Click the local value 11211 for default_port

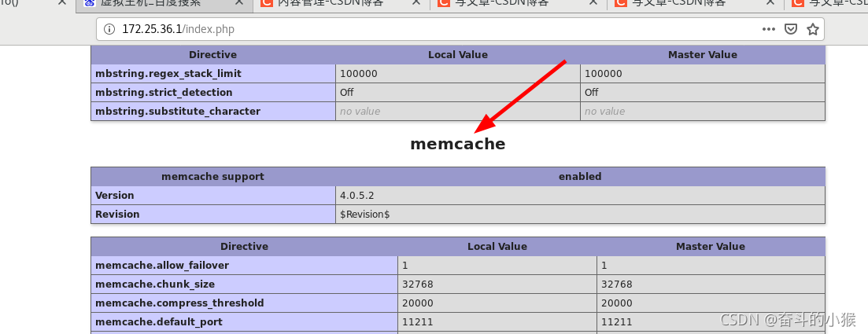[418, 322]
